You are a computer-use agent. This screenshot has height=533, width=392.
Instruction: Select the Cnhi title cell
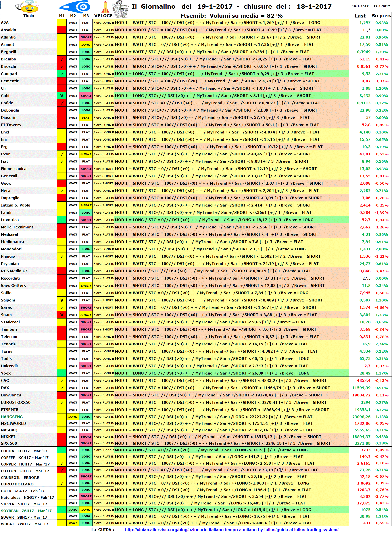point(29,95)
